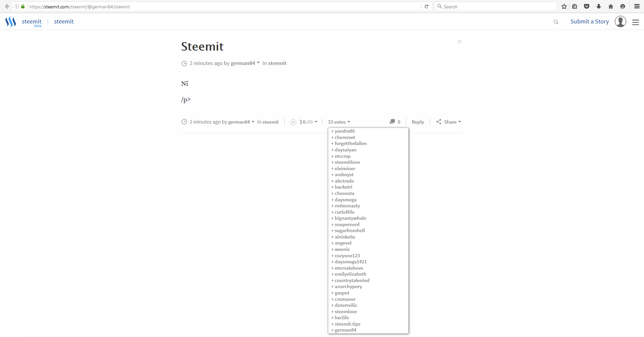Image resolution: width=644 pixels, height=337 pixels.
Task: Open voter chonesta from the votes list
Action: (344, 193)
